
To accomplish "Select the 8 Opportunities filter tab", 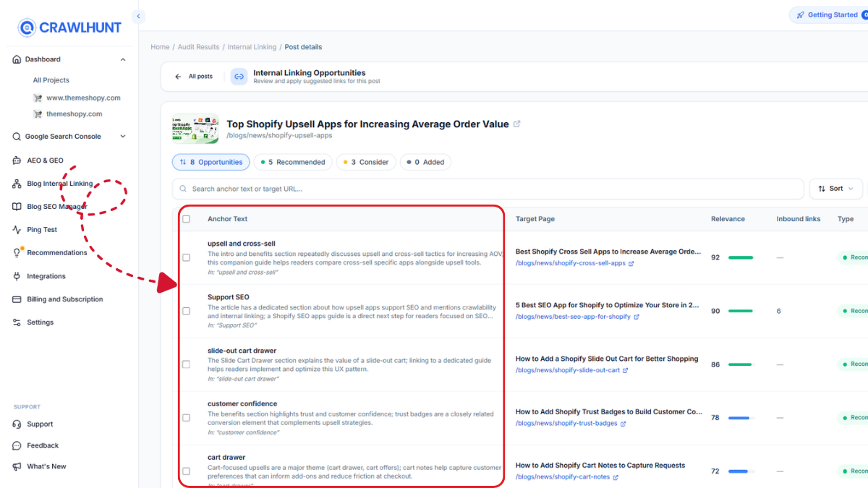I will (211, 162).
